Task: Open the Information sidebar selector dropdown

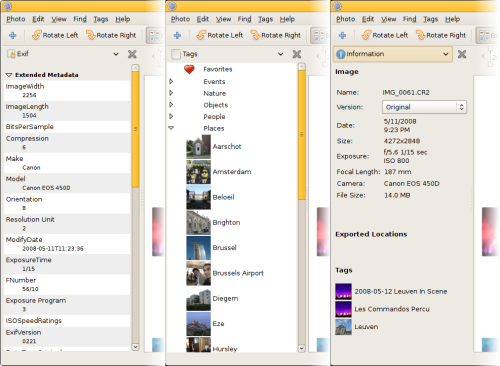Action: [393, 54]
